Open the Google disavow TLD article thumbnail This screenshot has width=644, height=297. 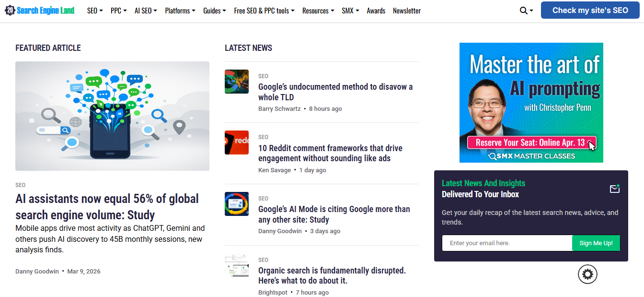pyautogui.click(x=237, y=82)
